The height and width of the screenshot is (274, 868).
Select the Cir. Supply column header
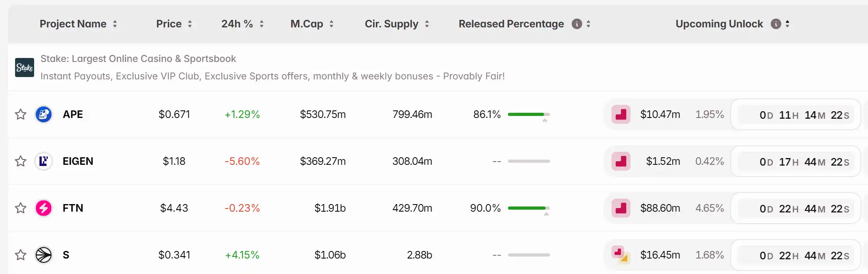point(391,24)
